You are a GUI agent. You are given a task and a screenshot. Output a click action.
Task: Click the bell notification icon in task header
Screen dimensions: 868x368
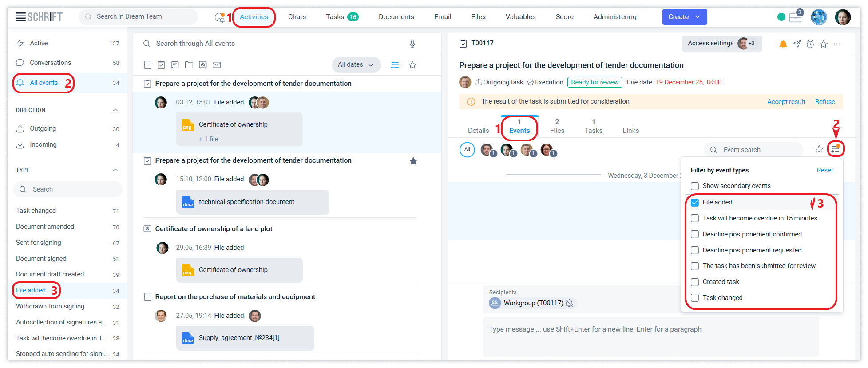coord(783,44)
